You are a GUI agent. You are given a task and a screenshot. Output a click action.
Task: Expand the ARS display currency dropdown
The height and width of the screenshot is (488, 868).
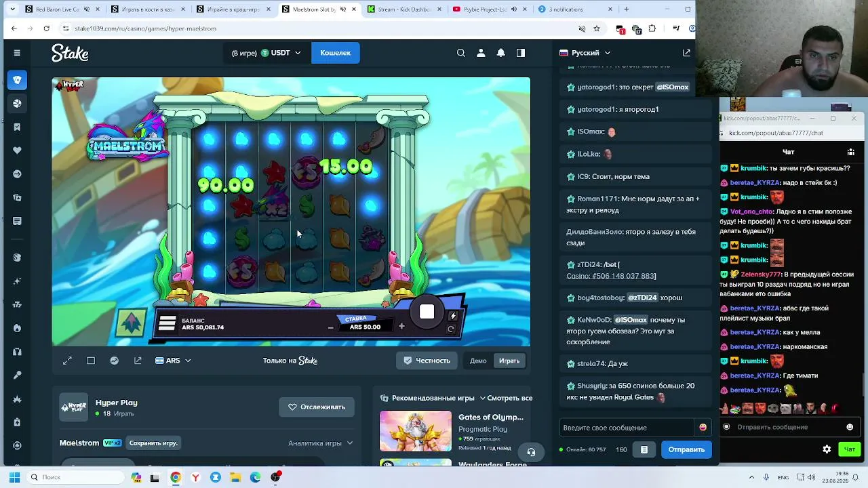[173, 361]
